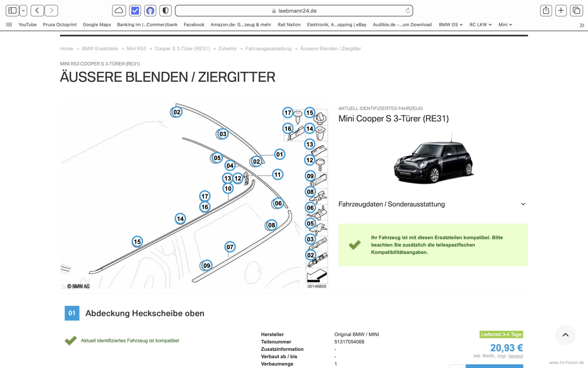
Task: Go back to the previous page
Action: pyautogui.click(x=37, y=11)
